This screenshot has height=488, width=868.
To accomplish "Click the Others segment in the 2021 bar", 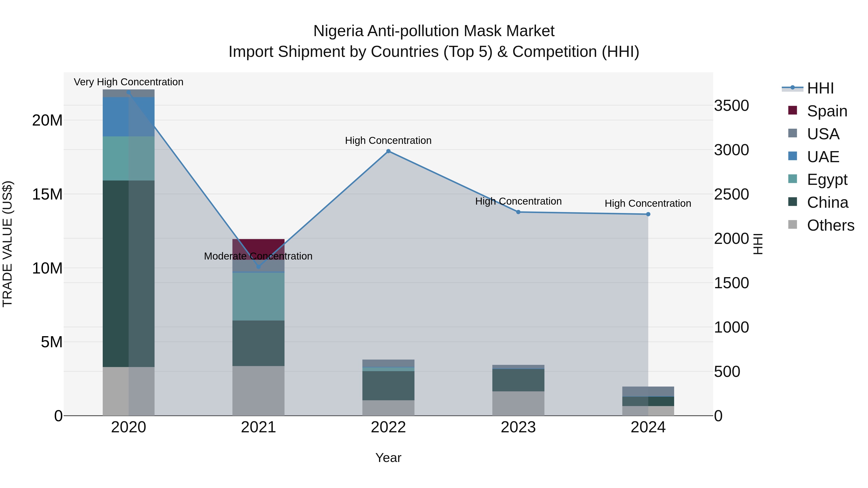I will click(258, 391).
